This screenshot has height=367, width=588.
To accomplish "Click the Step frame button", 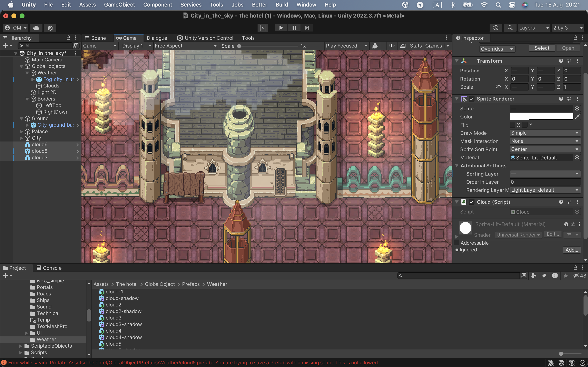I will click(307, 28).
